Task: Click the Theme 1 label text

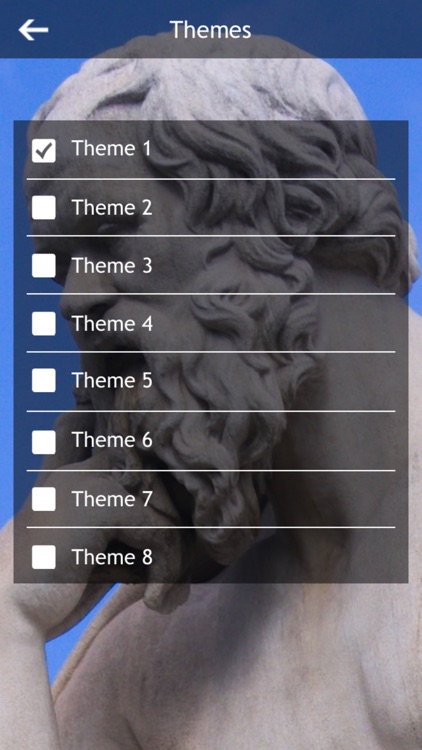Action: [x=111, y=148]
